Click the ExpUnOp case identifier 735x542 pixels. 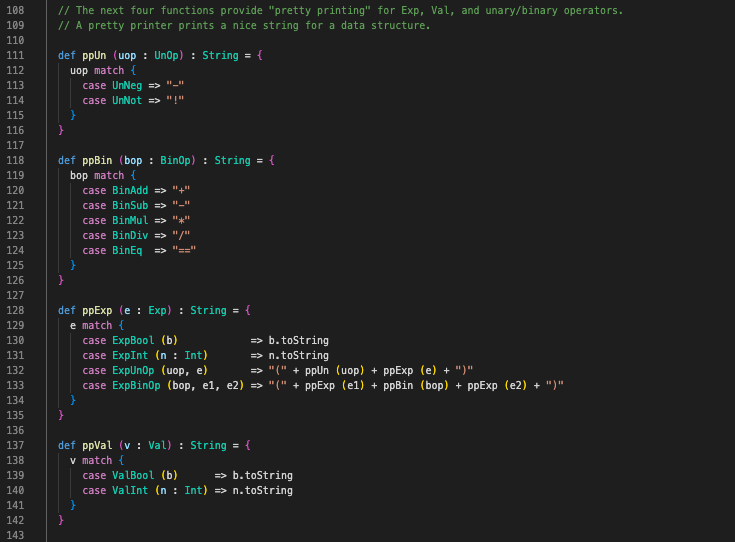click(133, 370)
